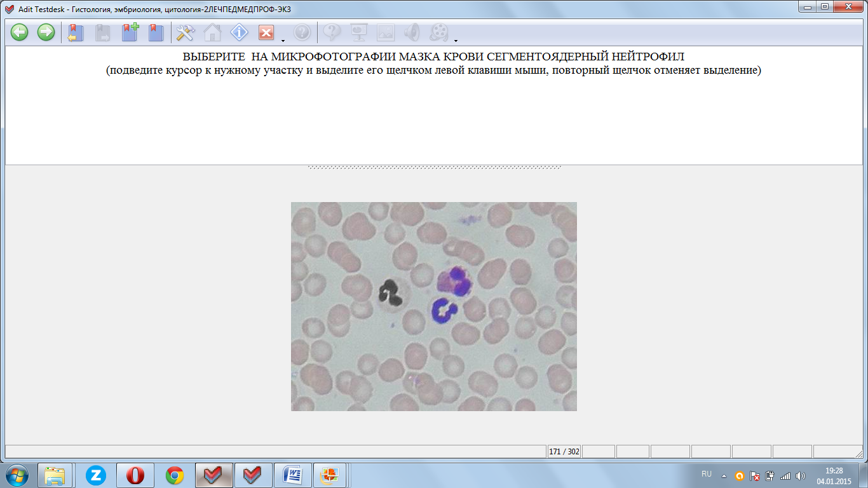Click the hint line starting 'подведите курсор'
This screenshot has width=868, height=488.
(x=433, y=70)
